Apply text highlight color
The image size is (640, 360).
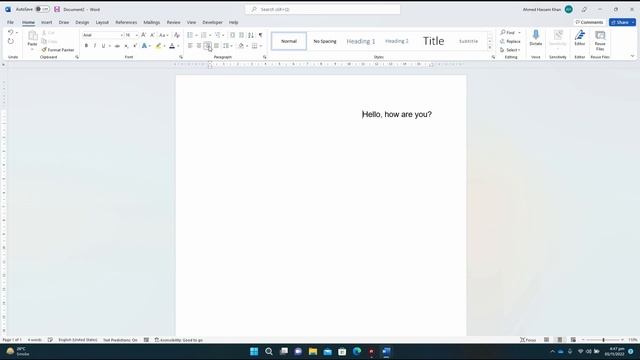(x=158, y=46)
